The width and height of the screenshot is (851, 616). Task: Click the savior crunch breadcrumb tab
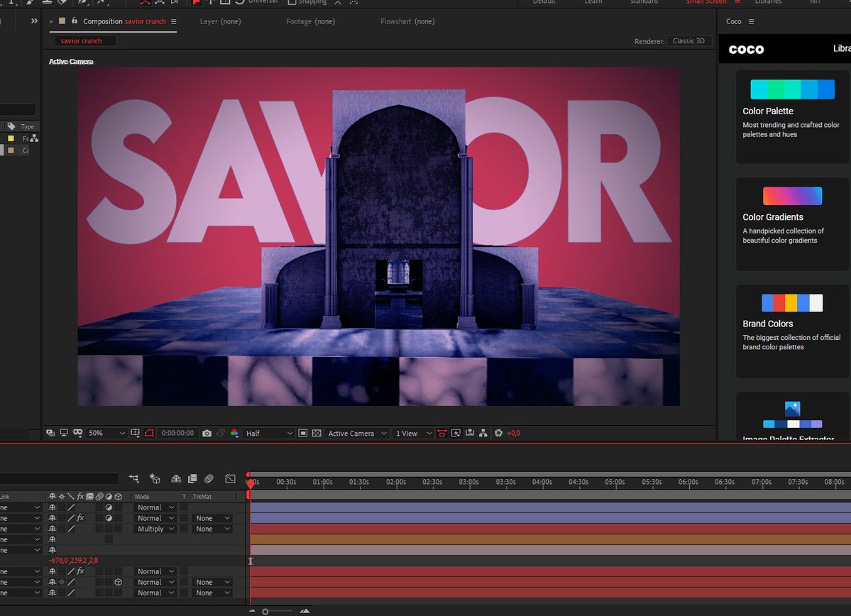point(85,40)
